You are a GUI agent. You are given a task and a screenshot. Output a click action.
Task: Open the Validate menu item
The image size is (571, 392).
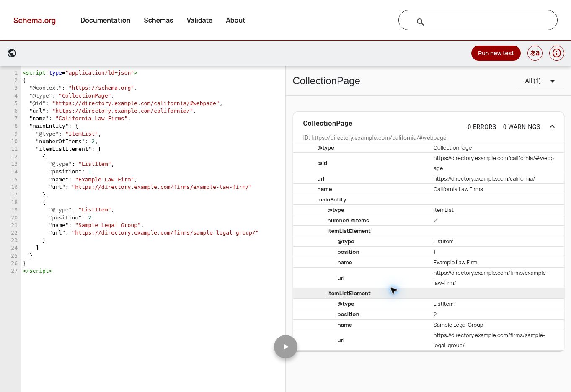point(199,20)
